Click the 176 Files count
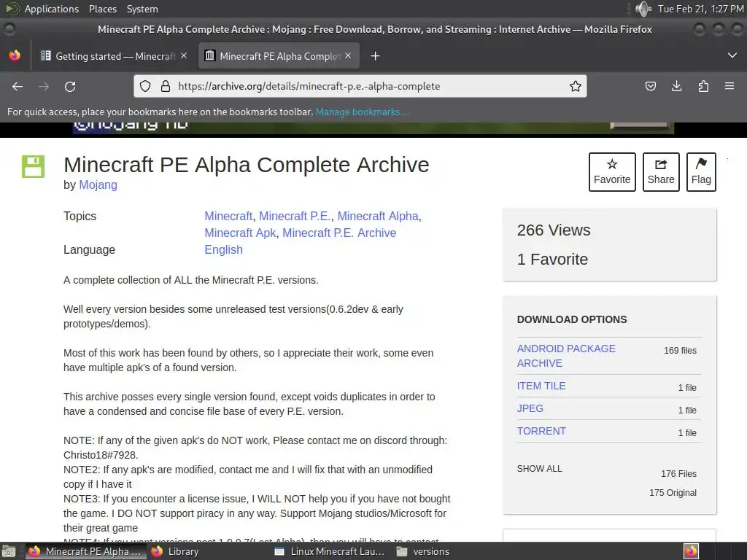The height and width of the screenshot is (560, 747). (678, 474)
